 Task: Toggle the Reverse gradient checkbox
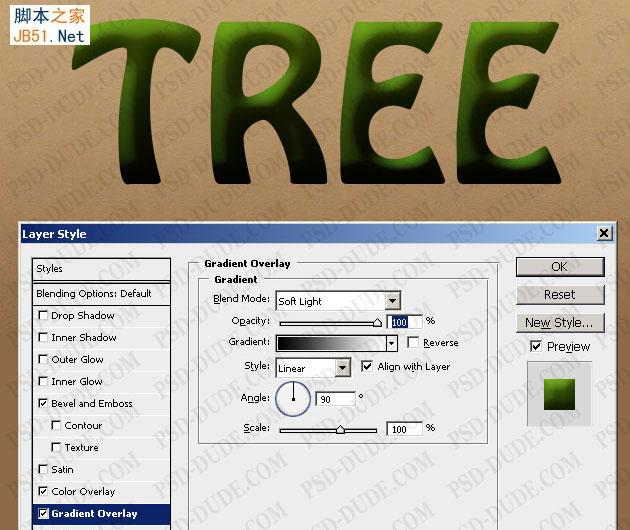click(x=413, y=342)
